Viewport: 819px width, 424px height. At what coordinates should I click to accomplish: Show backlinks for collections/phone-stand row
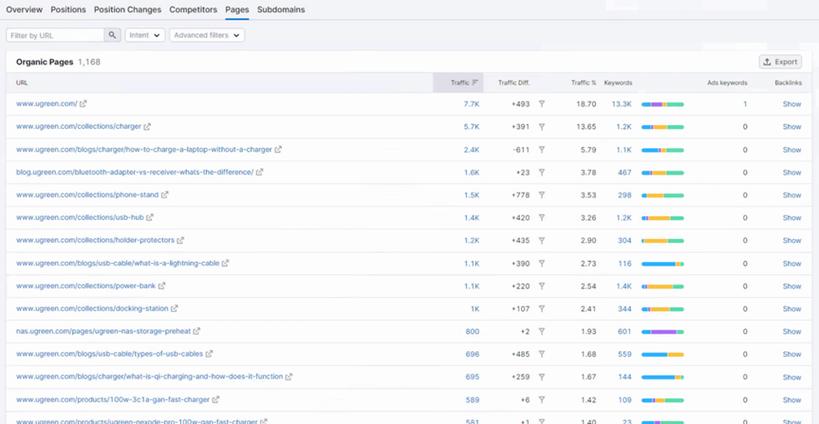792,195
